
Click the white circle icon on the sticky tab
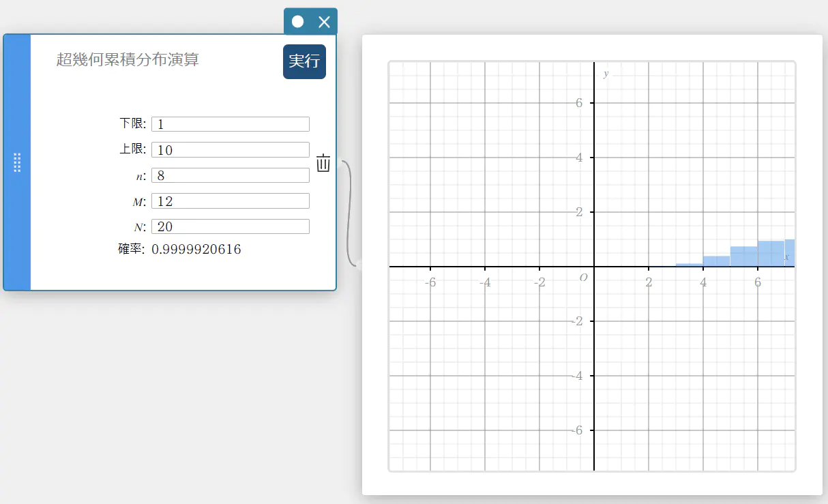297,22
